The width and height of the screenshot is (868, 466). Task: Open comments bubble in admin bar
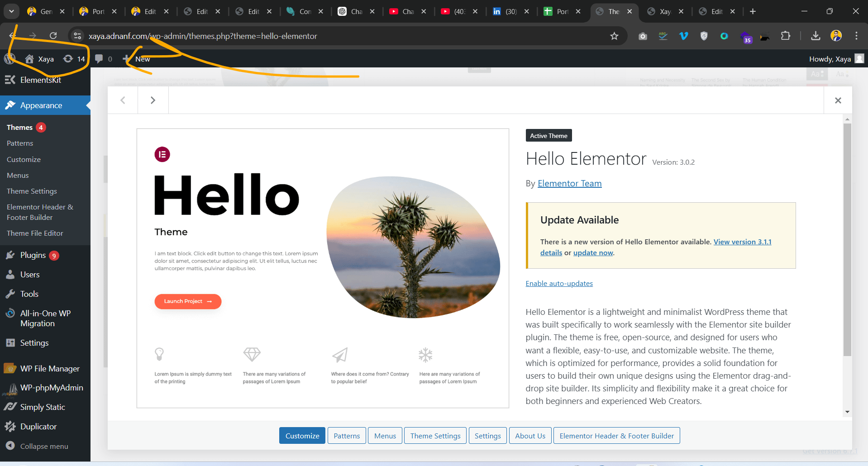[x=104, y=59]
